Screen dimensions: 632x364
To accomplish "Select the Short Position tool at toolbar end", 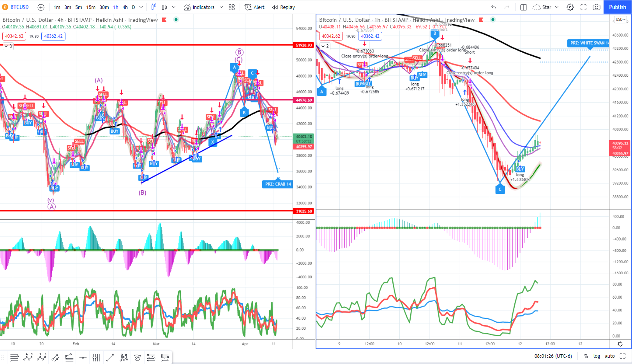I will click(x=165, y=357).
